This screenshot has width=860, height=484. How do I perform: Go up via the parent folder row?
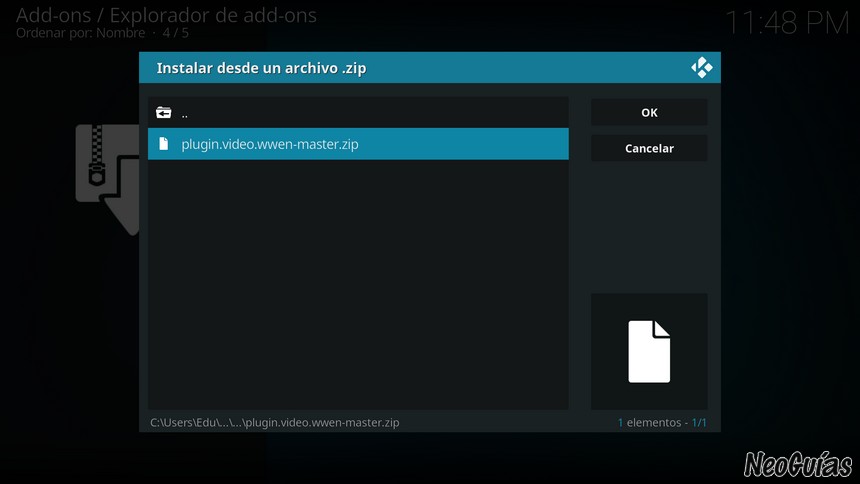(x=358, y=113)
